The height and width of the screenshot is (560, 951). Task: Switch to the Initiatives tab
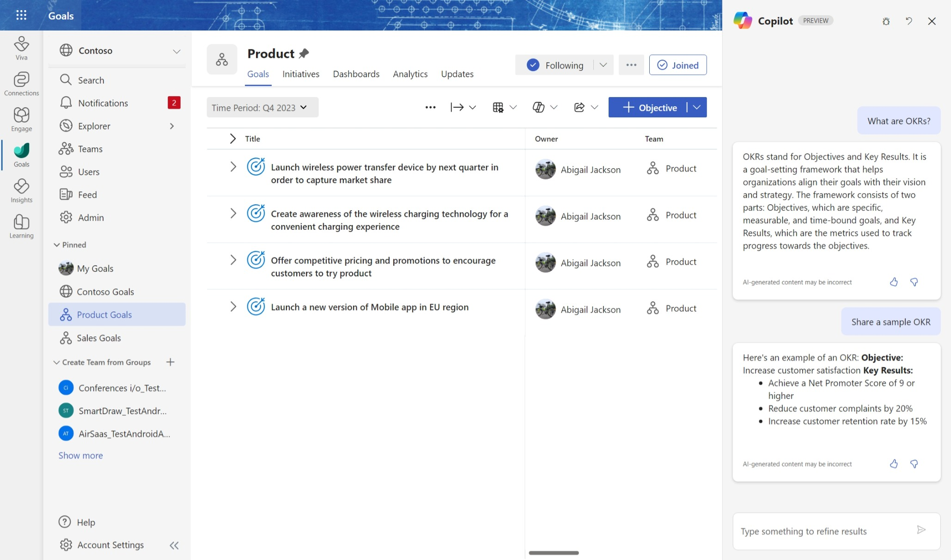click(x=300, y=74)
